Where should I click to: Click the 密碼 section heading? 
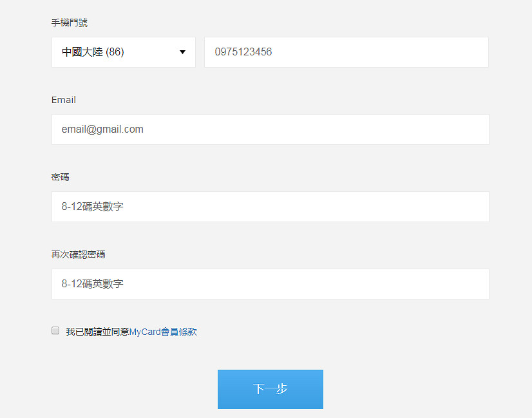point(60,177)
